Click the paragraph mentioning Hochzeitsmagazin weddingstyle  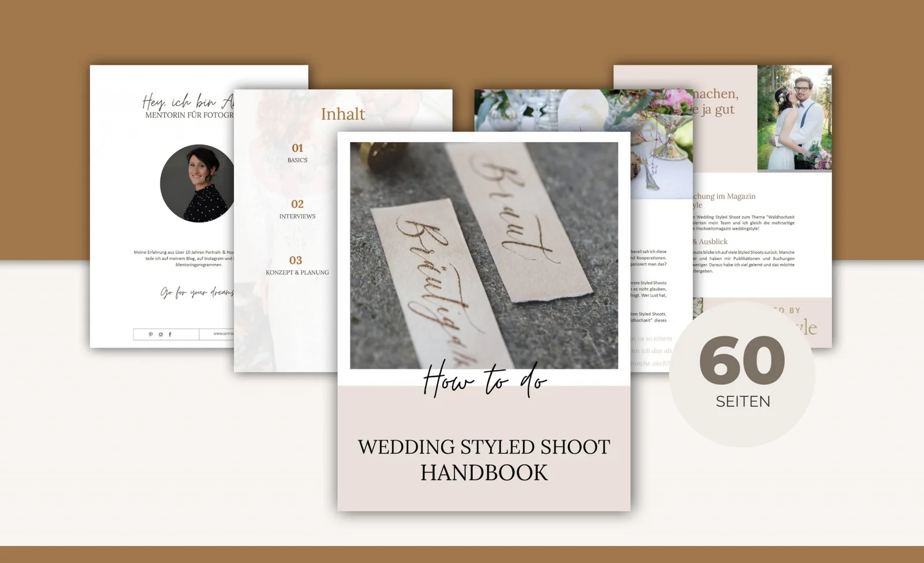pyautogui.click(x=744, y=222)
